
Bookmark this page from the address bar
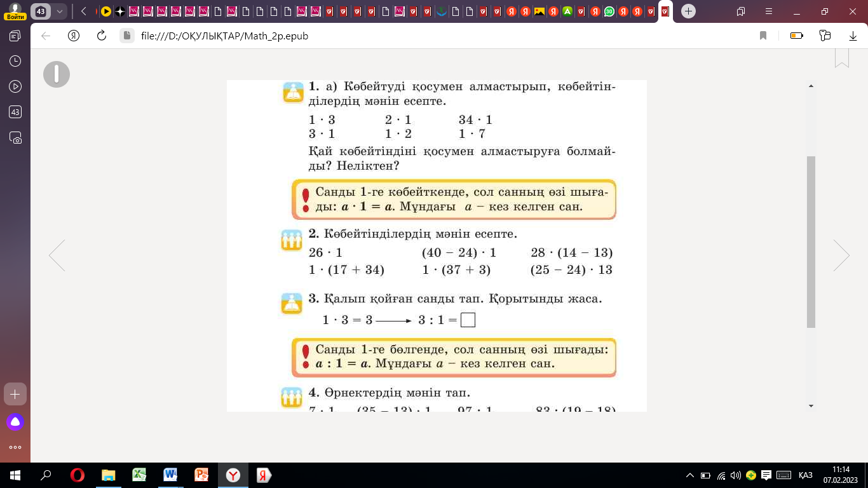click(x=763, y=36)
